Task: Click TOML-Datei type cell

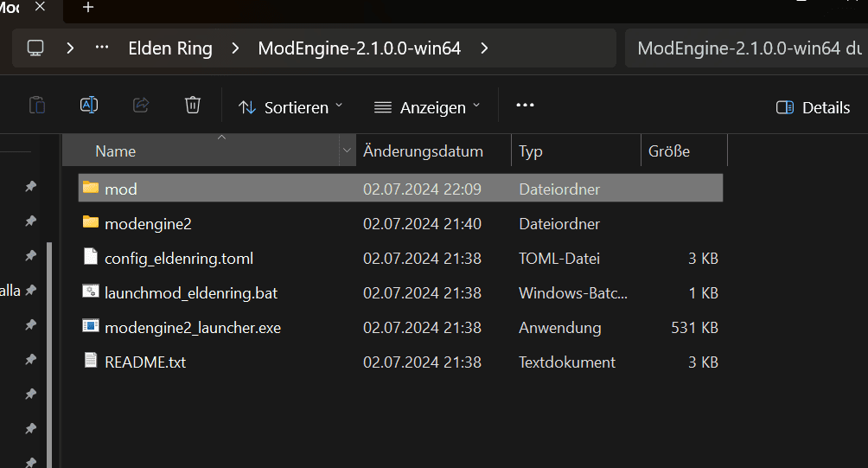Action: (x=559, y=259)
